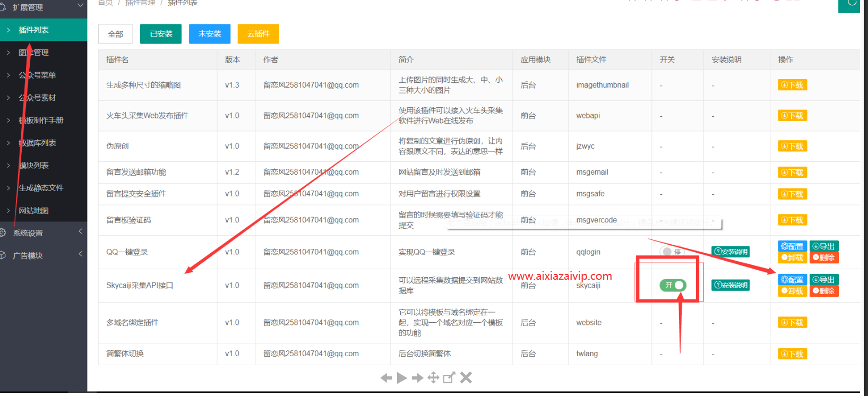
Task: Click the X icon in viewer toolbar
Action: point(466,377)
